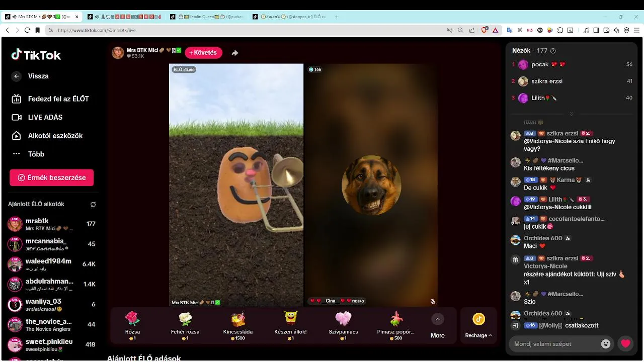Click commenter cocofantoelefanto...
Viewport: 644px width, 362px height.
576,219
